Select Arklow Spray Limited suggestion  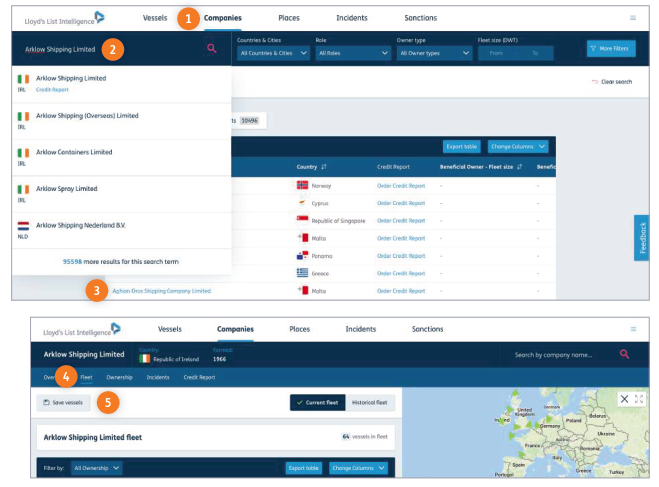click(121, 194)
